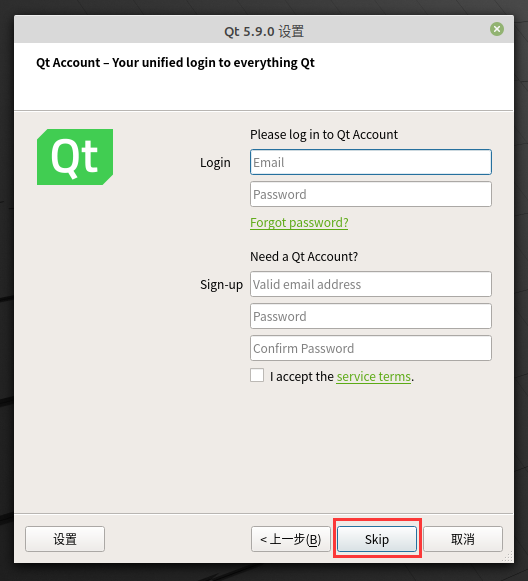Select the Sign-up Password field
Image resolution: width=528 pixels, height=581 pixels.
point(371,316)
